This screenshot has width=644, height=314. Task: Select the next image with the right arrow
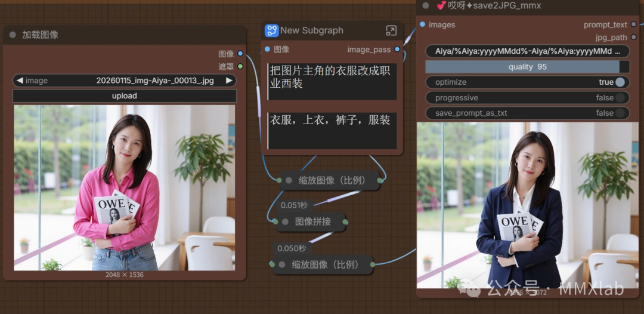point(229,81)
